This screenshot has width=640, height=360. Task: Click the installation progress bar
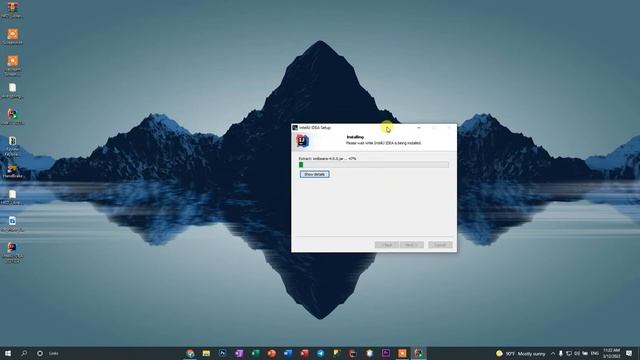click(373, 164)
